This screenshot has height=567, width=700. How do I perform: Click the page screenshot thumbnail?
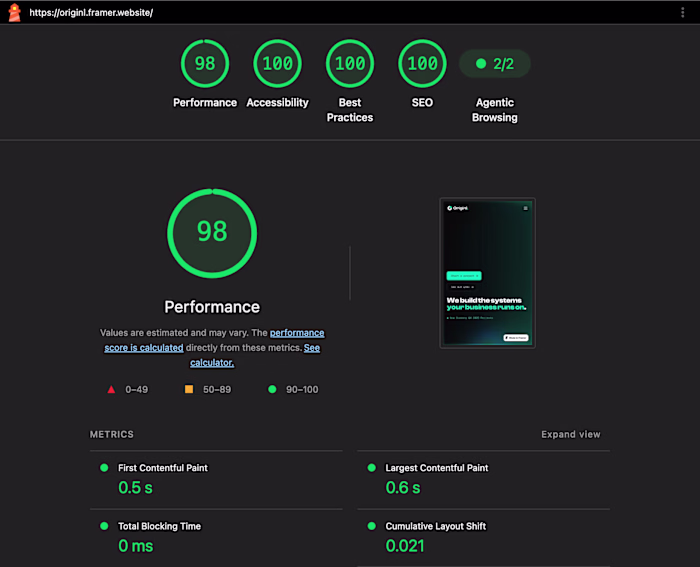(x=487, y=273)
